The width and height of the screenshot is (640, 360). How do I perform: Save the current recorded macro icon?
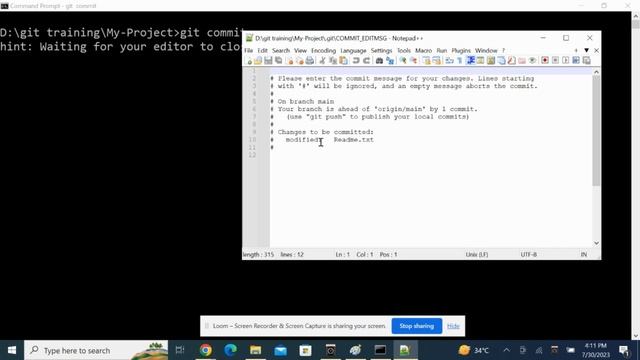point(587,61)
